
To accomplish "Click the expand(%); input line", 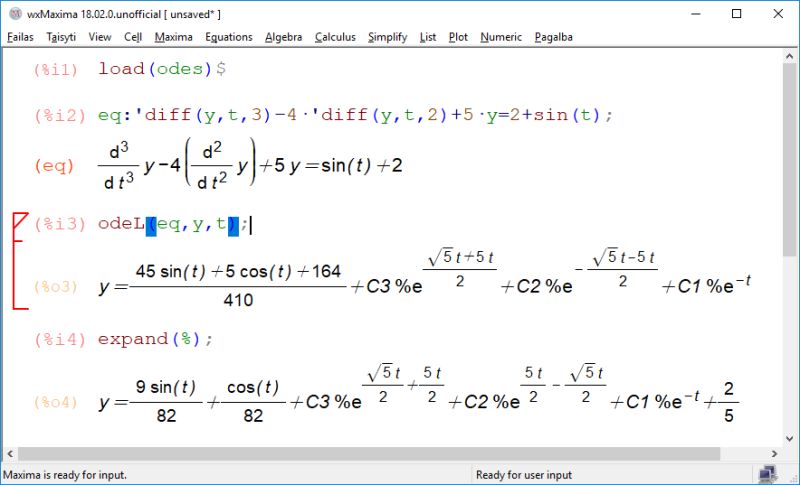I will pos(156,339).
